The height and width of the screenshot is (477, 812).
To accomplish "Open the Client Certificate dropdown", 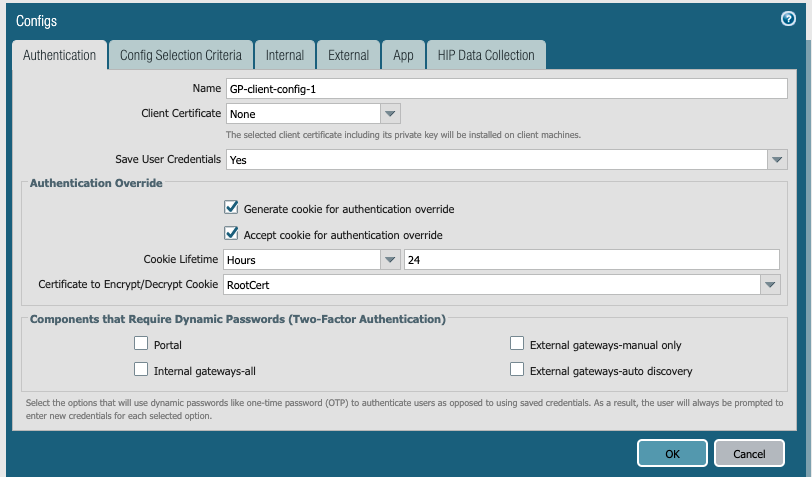I will pyautogui.click(x=390, y=113).
